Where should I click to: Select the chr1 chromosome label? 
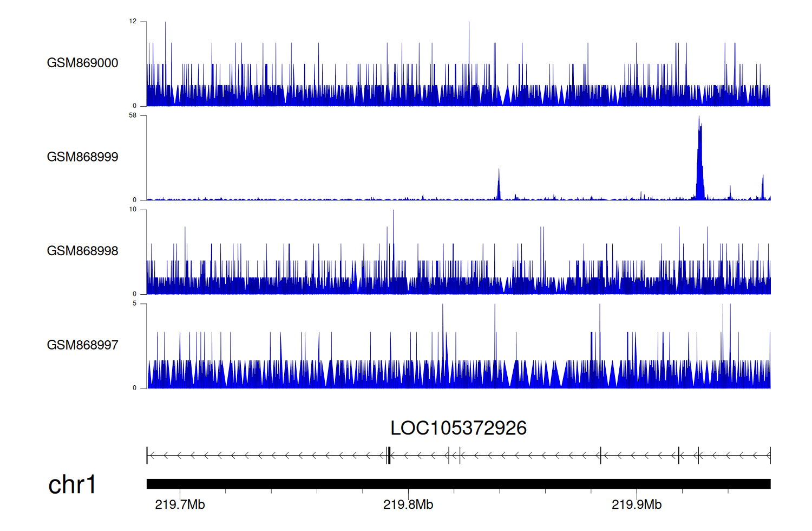(72, 484)
